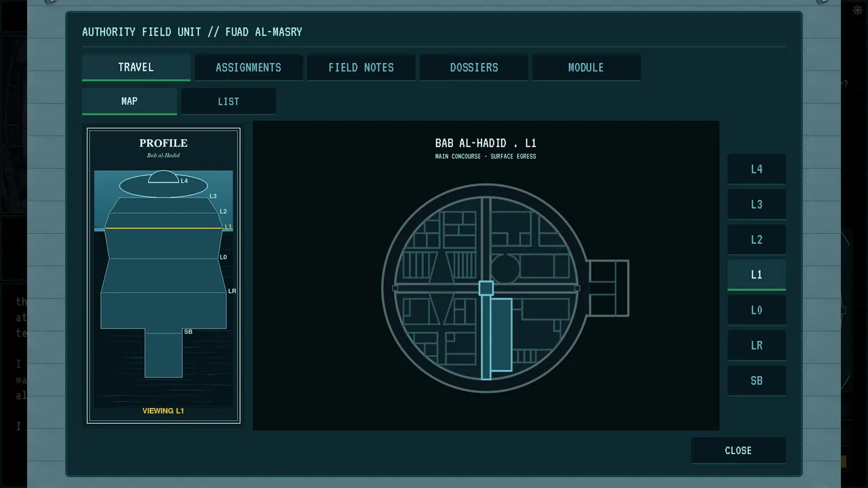868x488 pixels.
Task: Select the small central hub square on map
Action: [486, 288]
